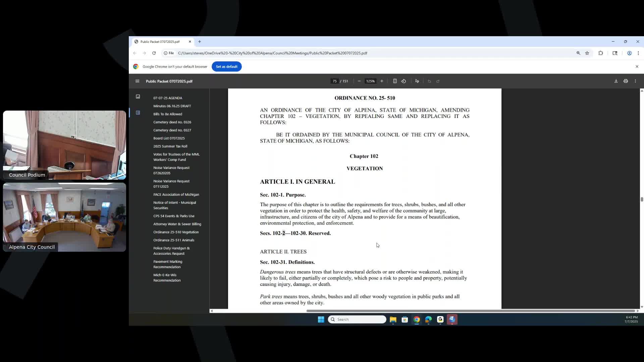Zoom in the PDF
Screen dimensions: 644x362
[382, 81]
